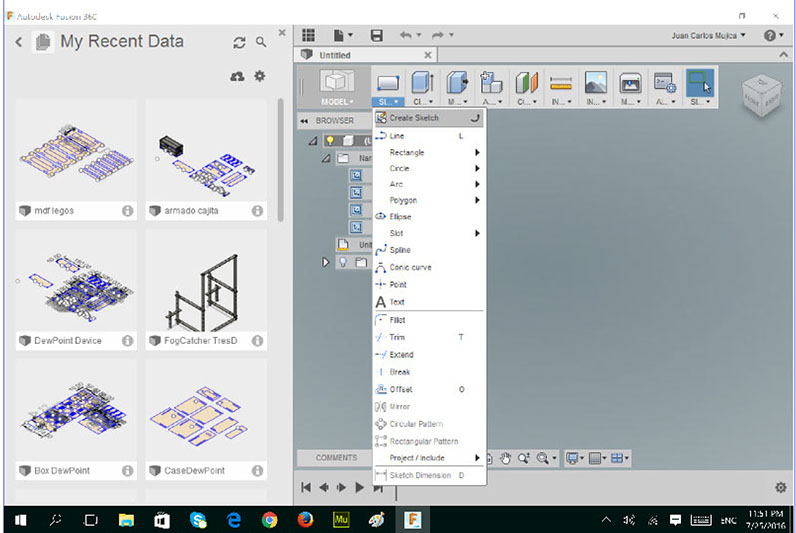Open Display Settings dropdown in navigation bar
Viewport: 796px width, 533px height.
coord(575,458)
